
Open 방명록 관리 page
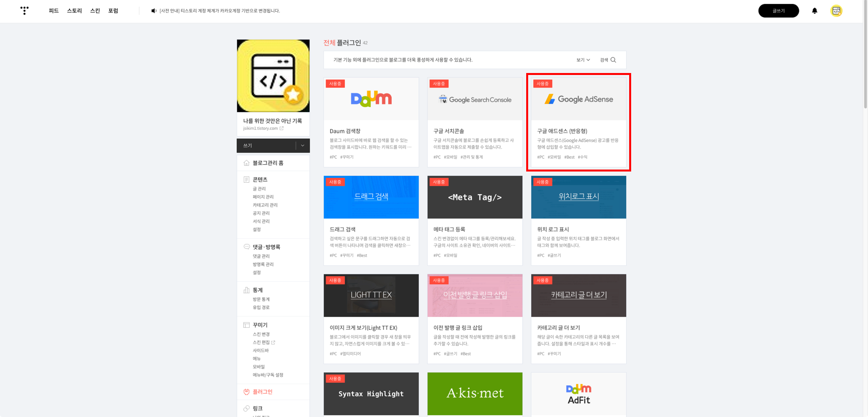point(263,264)
